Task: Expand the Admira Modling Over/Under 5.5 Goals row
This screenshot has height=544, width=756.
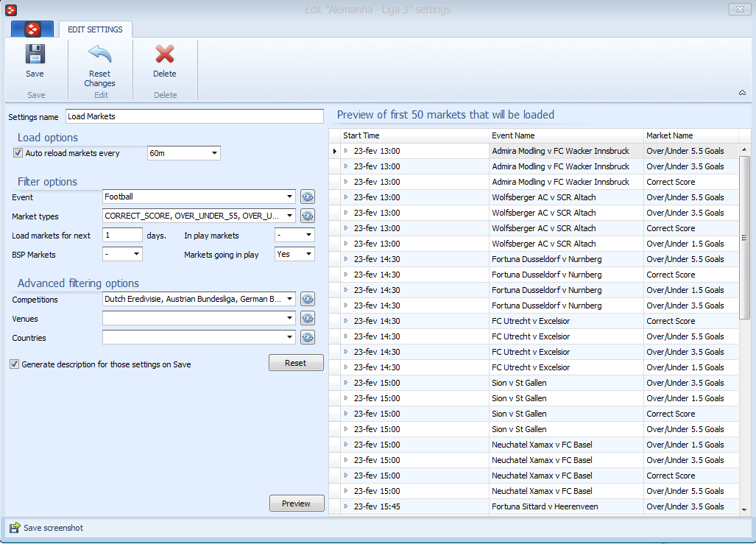Action: (x=346, y=151)
